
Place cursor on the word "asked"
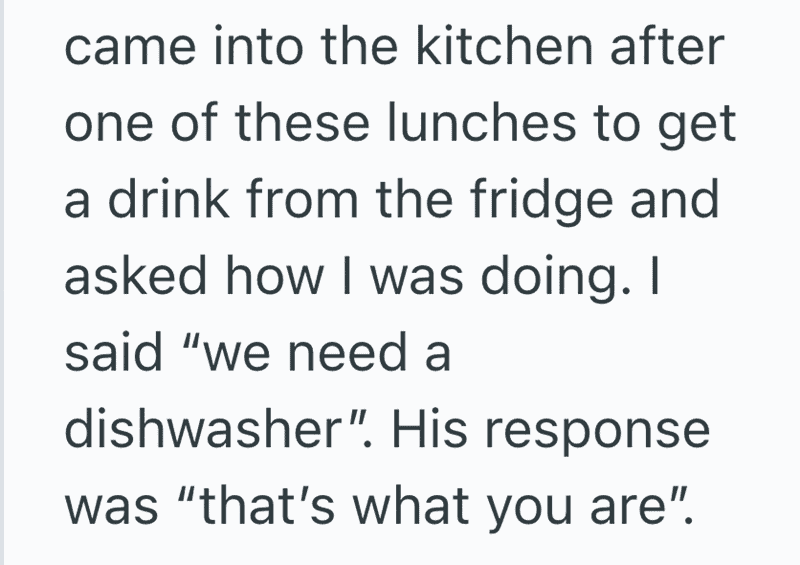[x=136, y=275]
